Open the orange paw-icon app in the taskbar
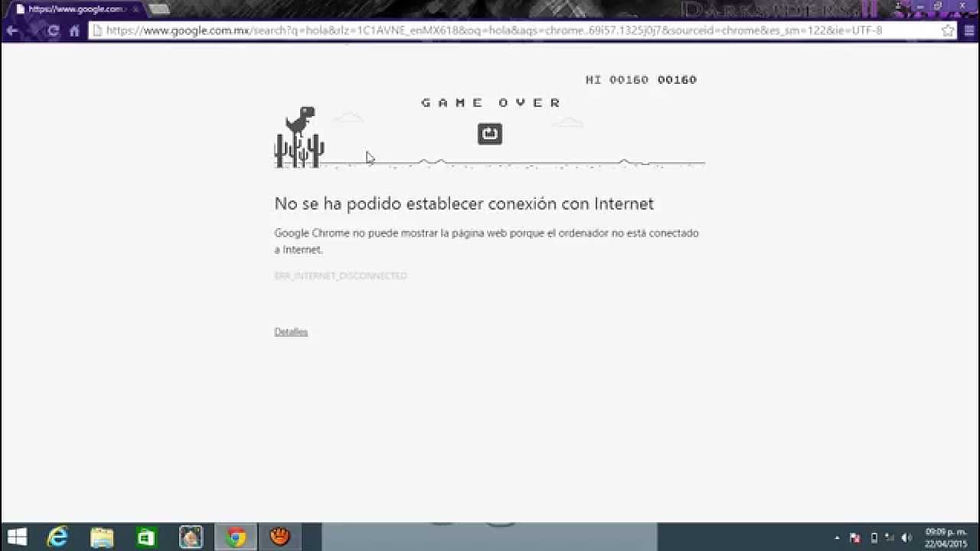 pos(280,537)
